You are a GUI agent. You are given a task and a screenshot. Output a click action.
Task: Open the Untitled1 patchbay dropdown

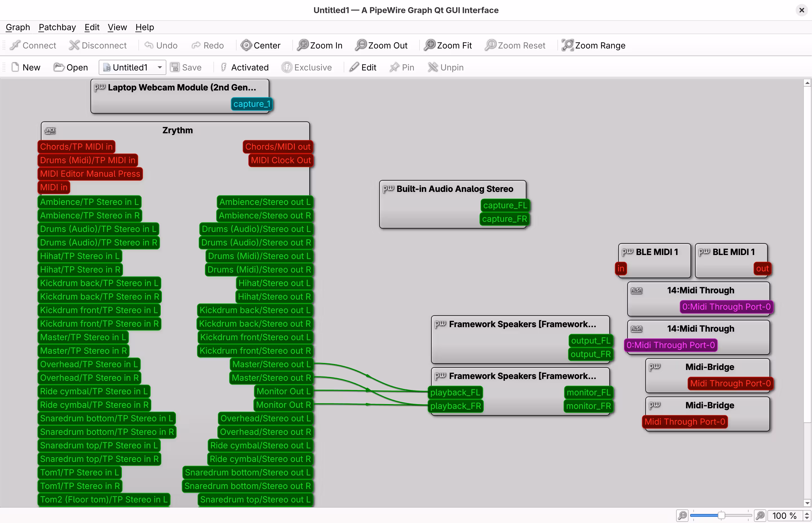coord(159,67)
